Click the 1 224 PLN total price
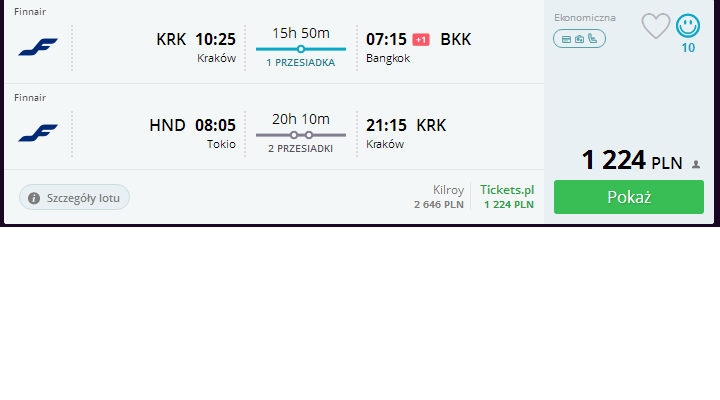This screenshot has width=720, height=400. pyautogui.click(x=632, y=160)
